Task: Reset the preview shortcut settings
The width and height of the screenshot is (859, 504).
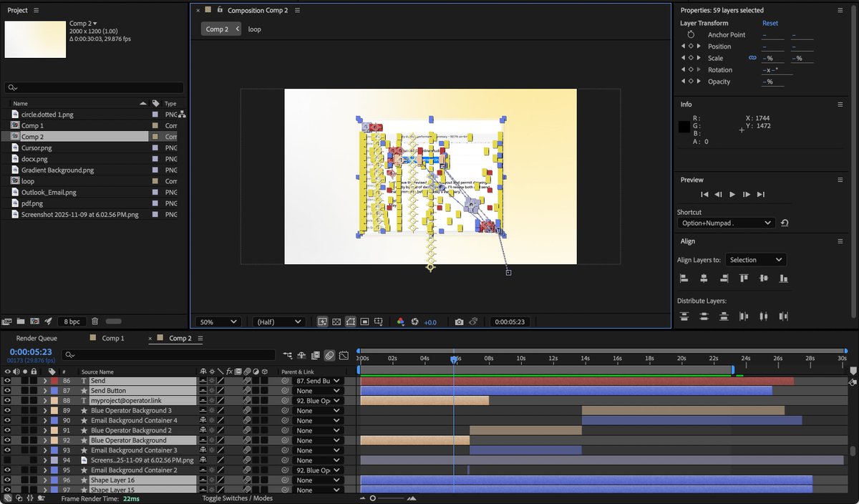Action: pyautogui.click(x=785, y=223)
